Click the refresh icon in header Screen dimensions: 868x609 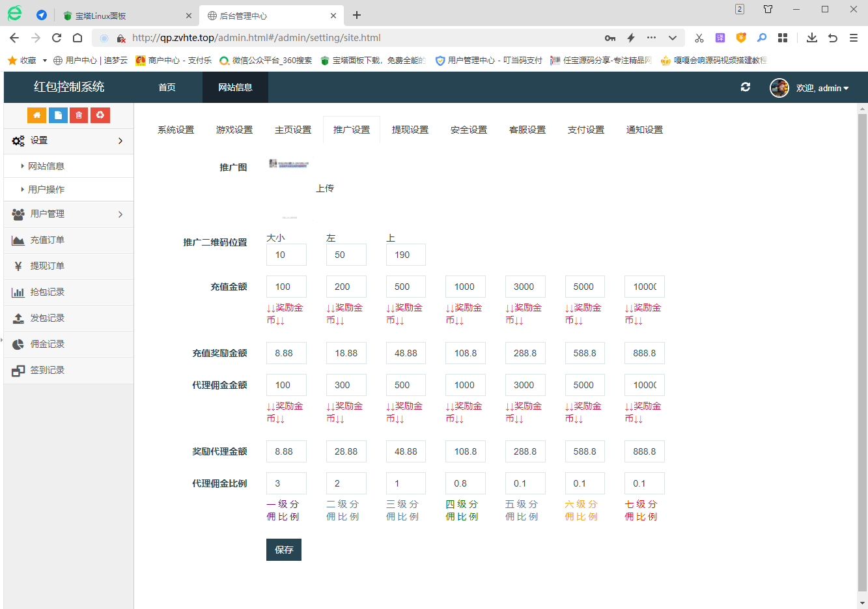click(746, 87)
